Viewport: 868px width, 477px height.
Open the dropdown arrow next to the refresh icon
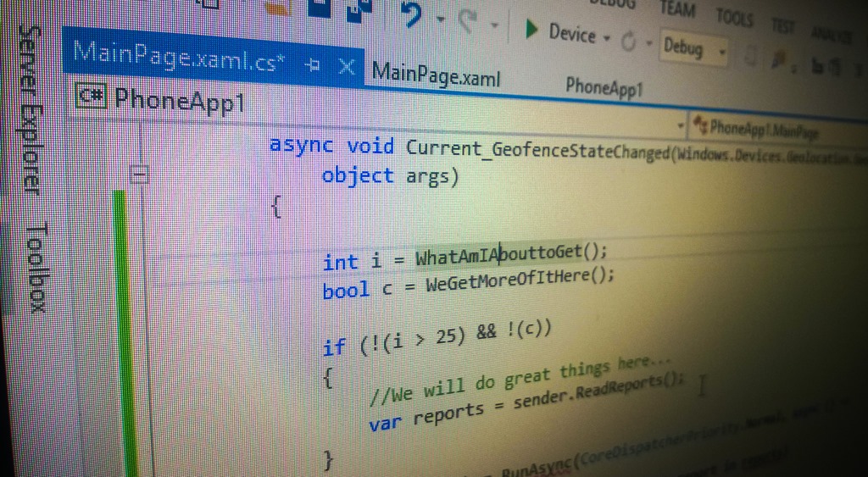pos(649,43)
